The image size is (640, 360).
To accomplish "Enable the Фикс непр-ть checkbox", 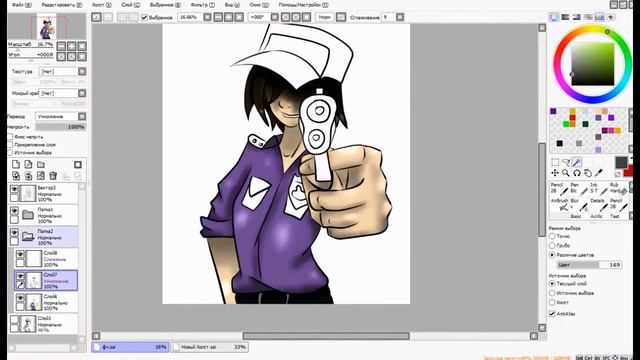I will [x=10, y=137].
